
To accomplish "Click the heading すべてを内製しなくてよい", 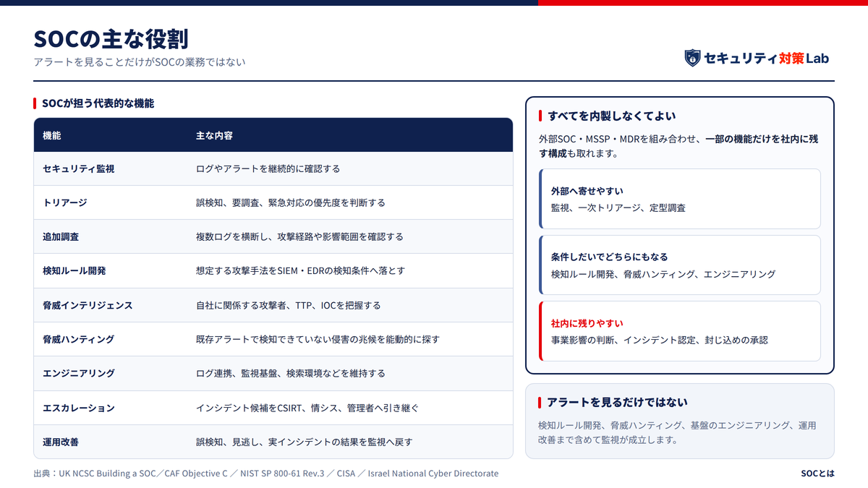I will (x=612, y=116).
